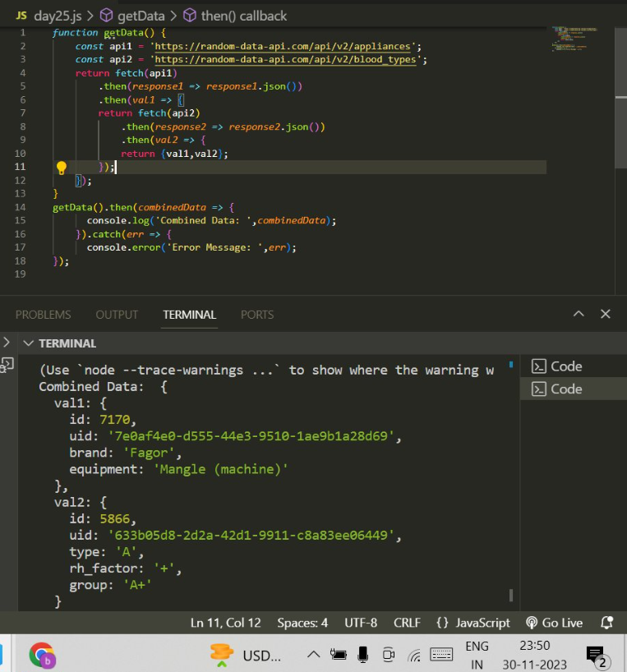Switch to the OUTPUT tab
The height and width of the screenshot is (672, 627).
click(x=117, y=315)
